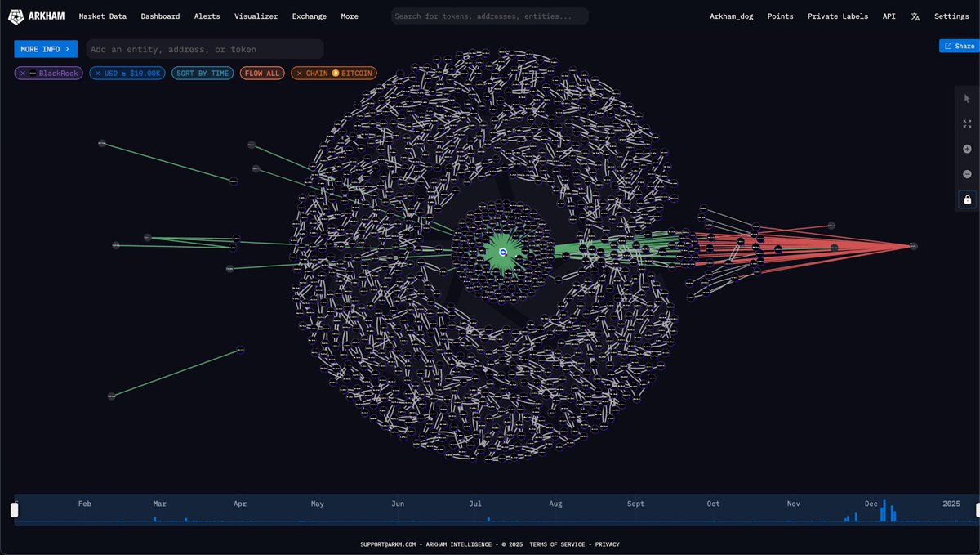Remove the Chain Bitcoin filter X
Image resolution: width=980 pixels, height=555 pixels.
coord(299,74)
